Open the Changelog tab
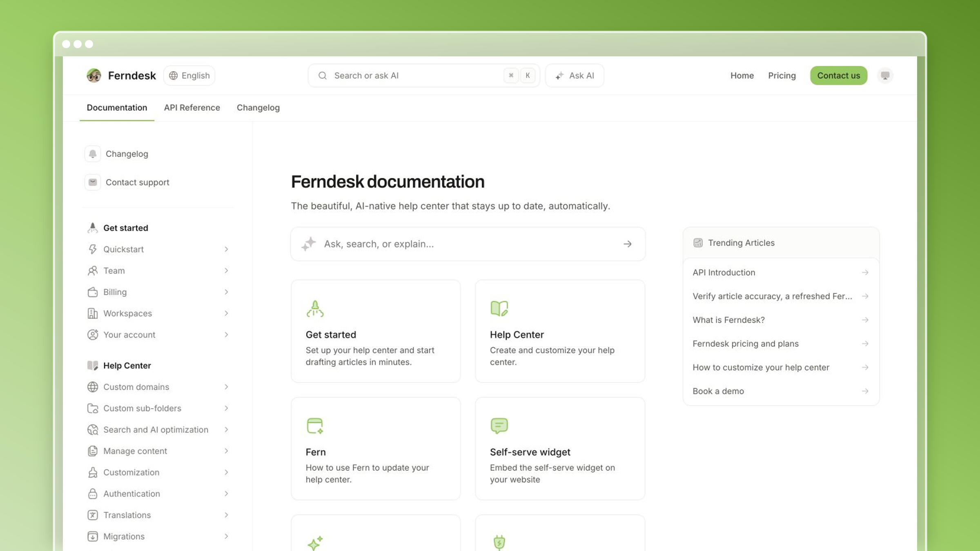This screenshot has height=551, width=980. click(258, 108)
